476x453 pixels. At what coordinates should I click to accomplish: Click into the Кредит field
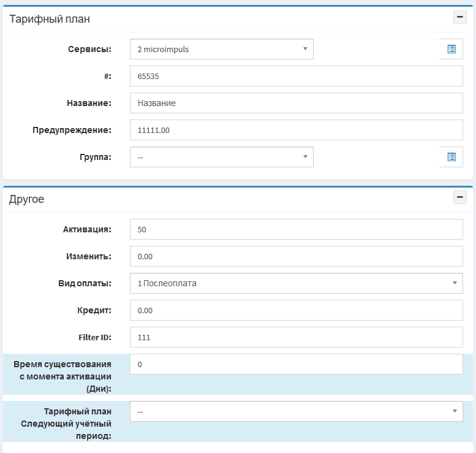pyautogui.click(x=296, y=310)
